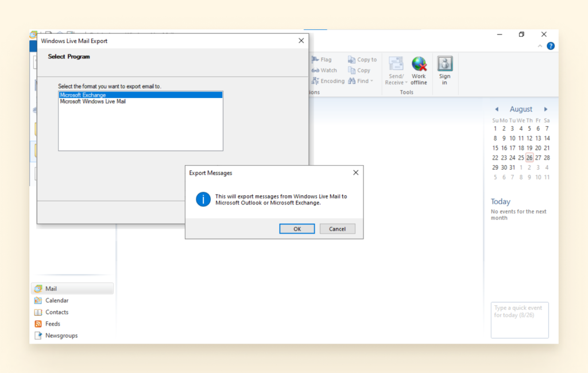Select Microsoft Windows Live Mail format
The height and width of the screenshot is (373, 588).
coord(141,101)
